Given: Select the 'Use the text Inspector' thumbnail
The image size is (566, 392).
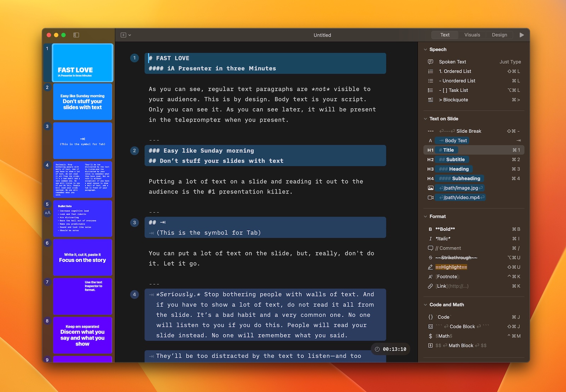Looking at the screenshot, I should (x=83, y=296).
